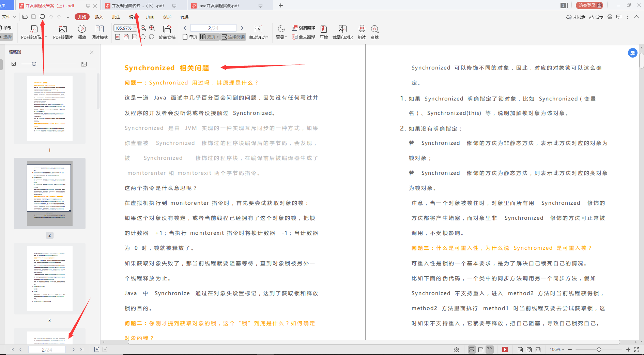Click the 分享 share button
644x355 pixels.
(597, 16)
